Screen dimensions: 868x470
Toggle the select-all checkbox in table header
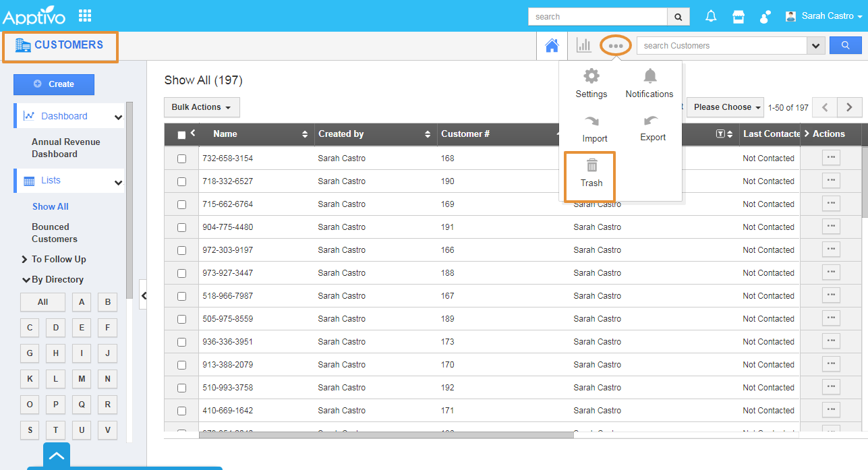click(181, 135)
